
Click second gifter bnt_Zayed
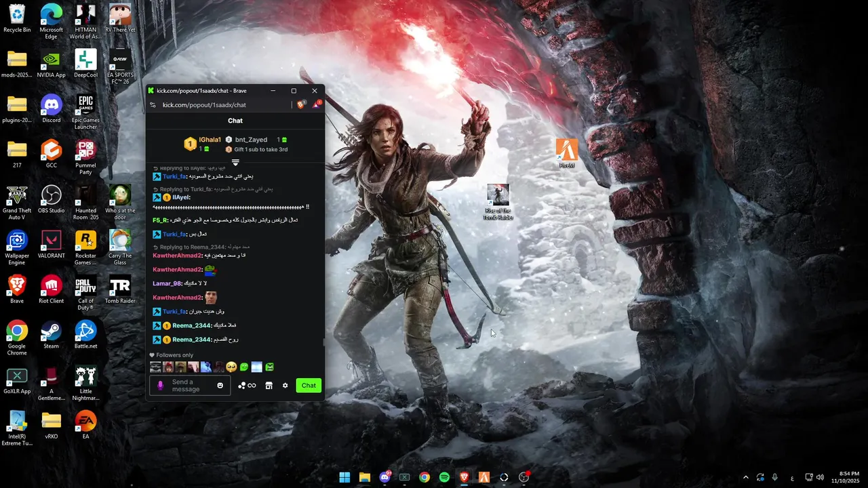(251, 140)
